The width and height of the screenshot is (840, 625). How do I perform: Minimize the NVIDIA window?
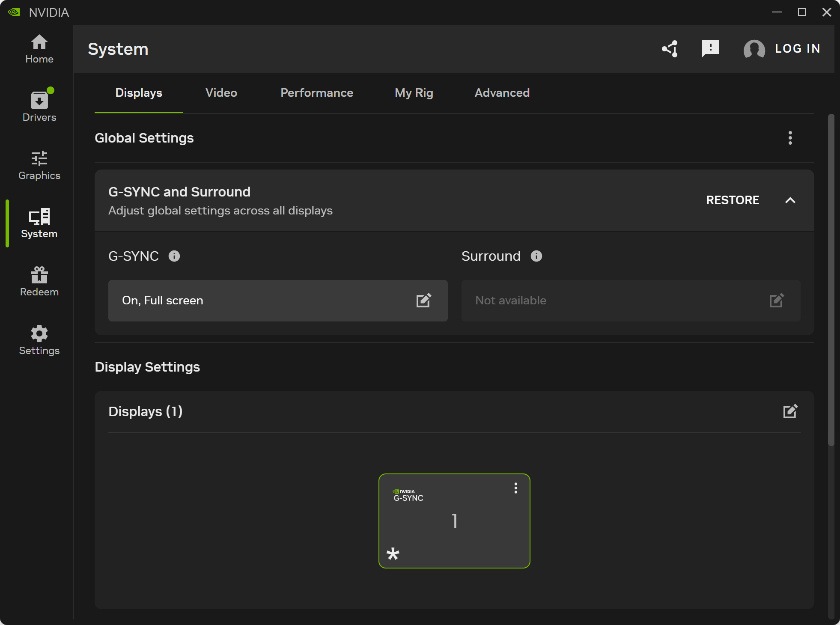click(777, 12)
